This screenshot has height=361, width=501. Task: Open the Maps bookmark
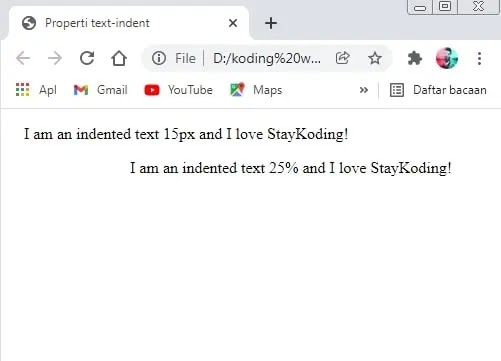tap(256, 90)
